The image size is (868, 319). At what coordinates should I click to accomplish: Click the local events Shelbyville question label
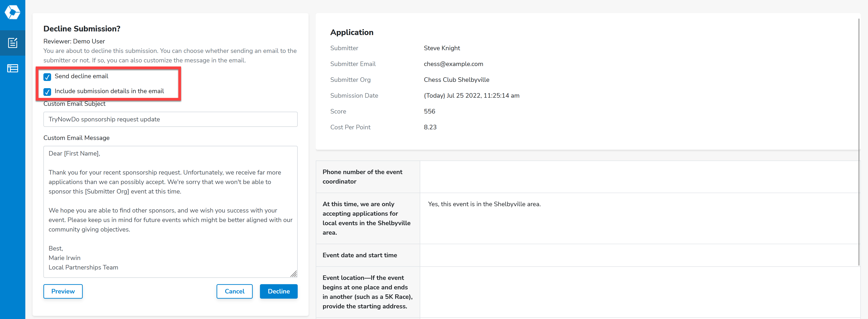pos(366,218)
